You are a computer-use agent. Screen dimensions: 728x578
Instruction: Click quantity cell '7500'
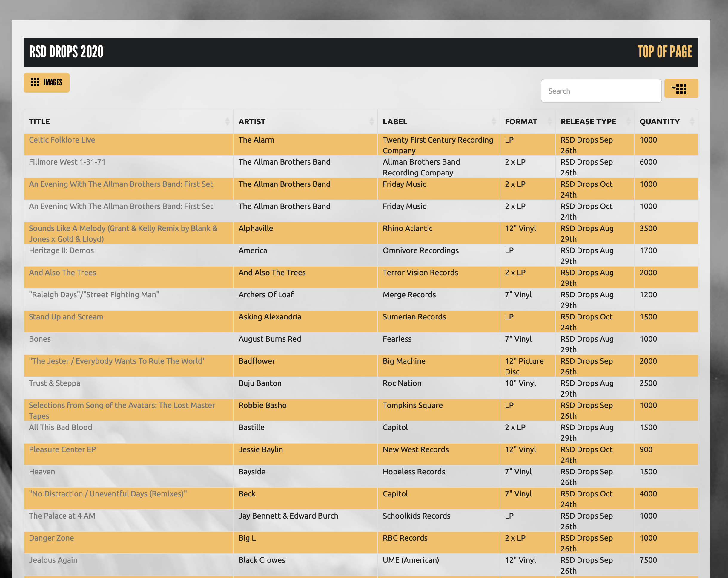pos(648,560)
